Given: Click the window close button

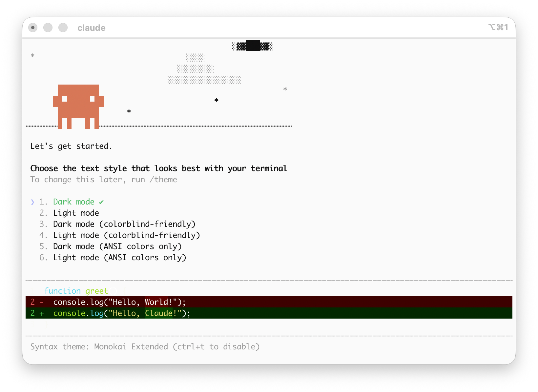Looking at the screenshot, I should (x=33, y=28).
